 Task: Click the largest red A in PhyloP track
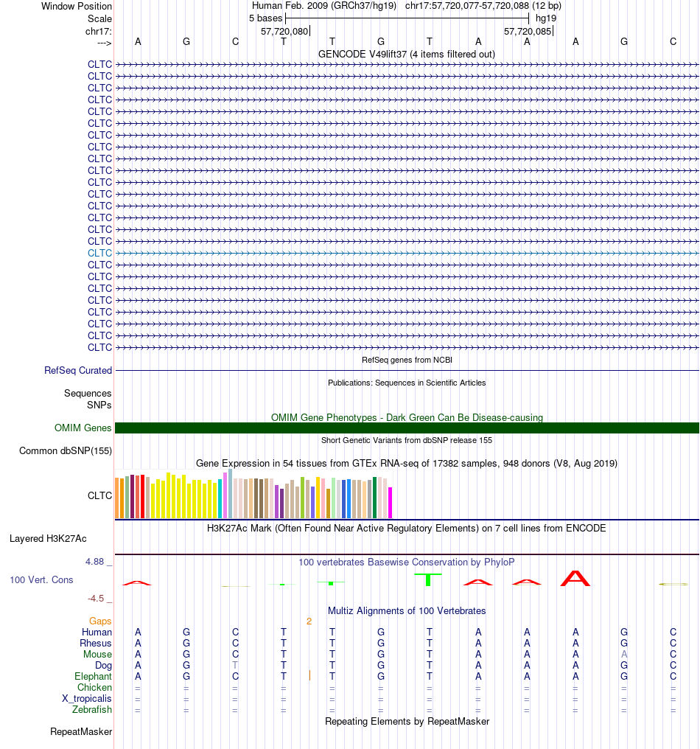[575, 579]
